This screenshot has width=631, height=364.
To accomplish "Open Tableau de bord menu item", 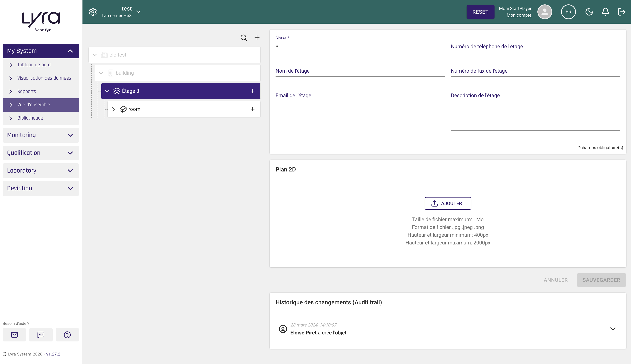I will tap(41, 65).
